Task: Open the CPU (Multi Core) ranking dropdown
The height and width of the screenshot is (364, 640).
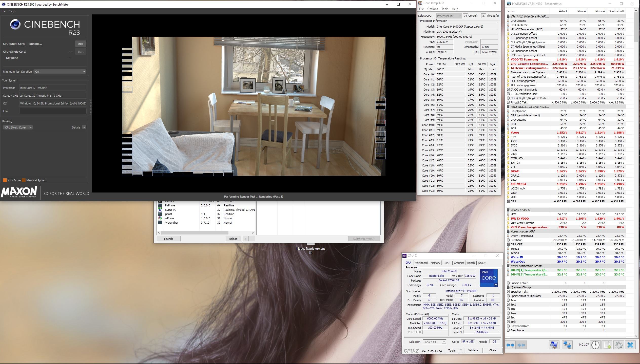Action: click(18, 127)
